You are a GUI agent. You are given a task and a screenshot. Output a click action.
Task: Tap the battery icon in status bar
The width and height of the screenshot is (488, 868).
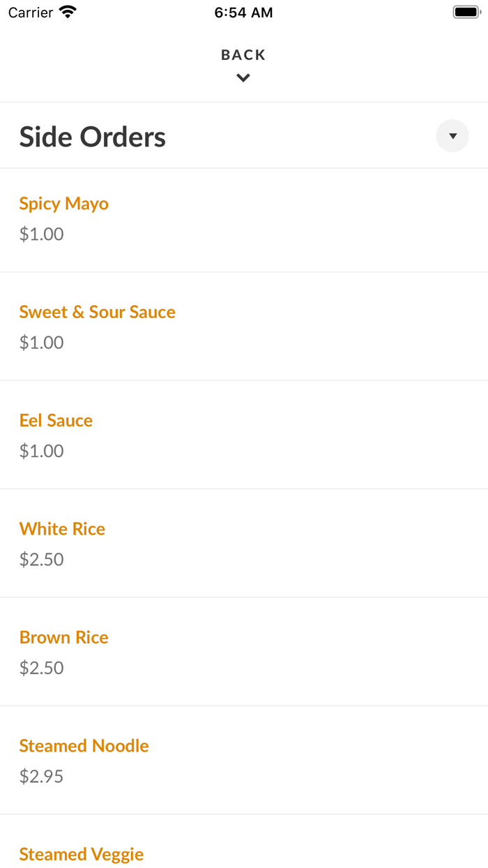click(466, 12)
